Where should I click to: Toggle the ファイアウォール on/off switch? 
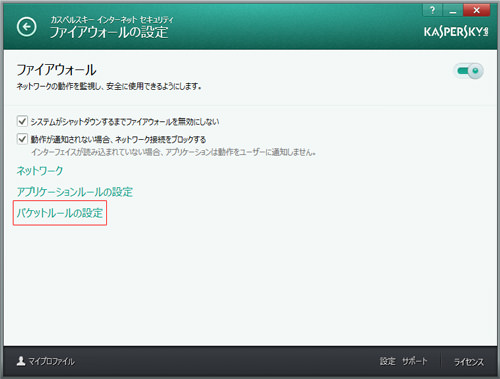[x=468, y=71]
